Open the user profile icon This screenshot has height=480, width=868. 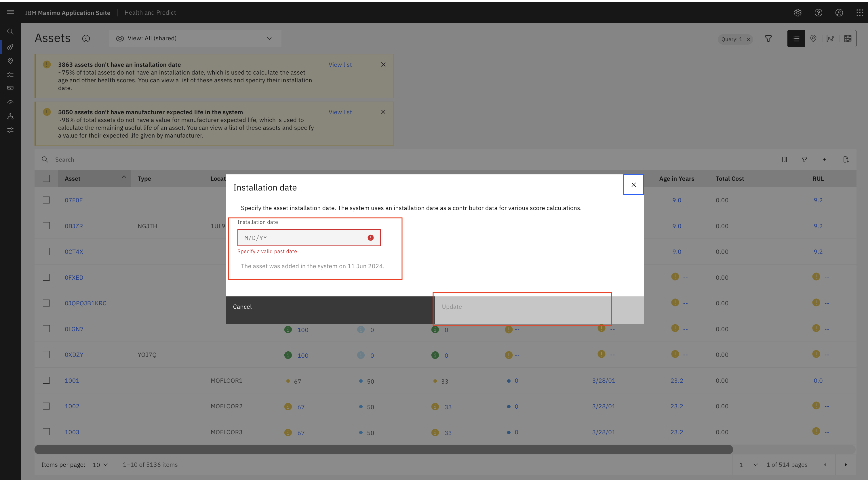point(839,13)
